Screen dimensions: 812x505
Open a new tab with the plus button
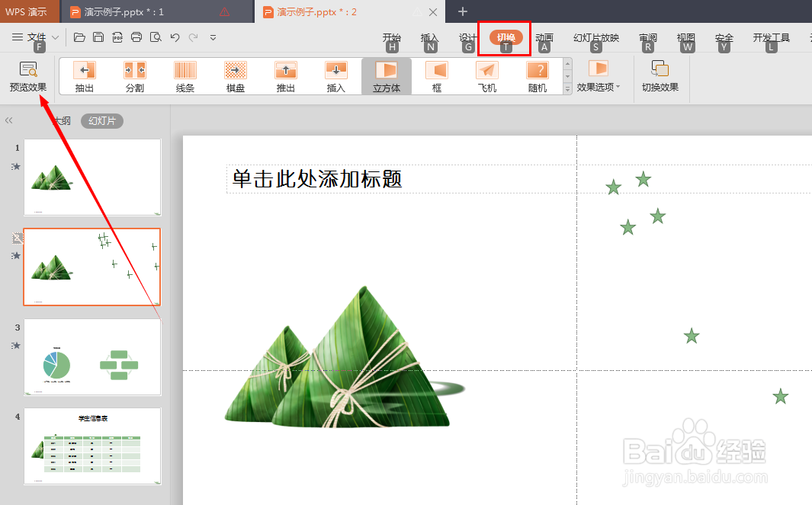[463, 11]
